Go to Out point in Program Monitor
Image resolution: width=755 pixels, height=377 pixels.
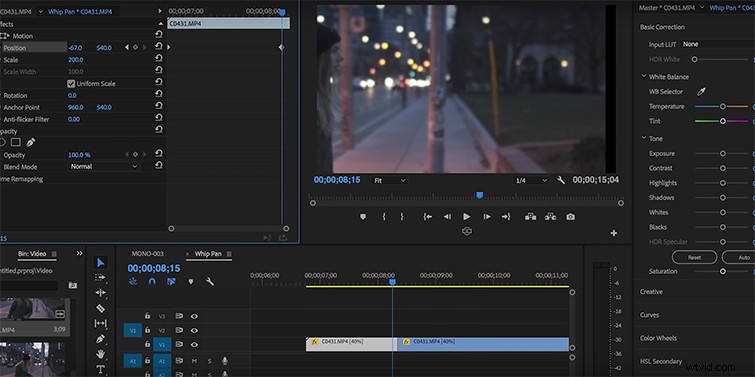tap(506, 217)
